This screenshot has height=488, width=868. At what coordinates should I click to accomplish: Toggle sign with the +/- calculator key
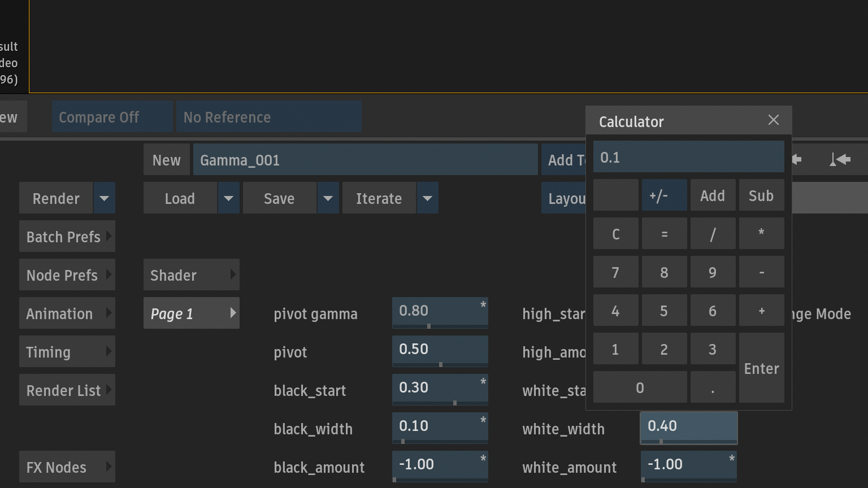665,195
